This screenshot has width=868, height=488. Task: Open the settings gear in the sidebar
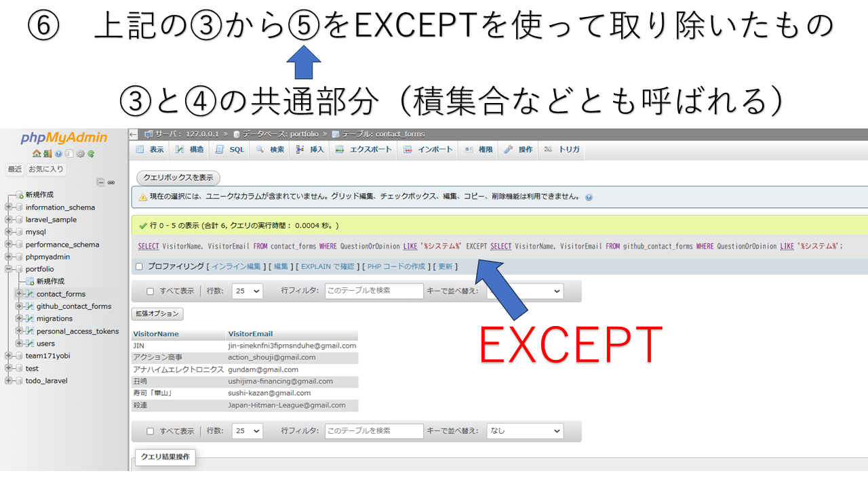(x=80, y=153)
